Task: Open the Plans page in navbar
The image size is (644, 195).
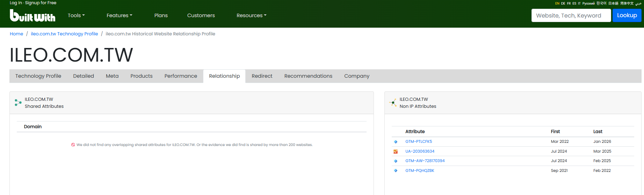Action: pyautogui.click(x=161, y=15)
